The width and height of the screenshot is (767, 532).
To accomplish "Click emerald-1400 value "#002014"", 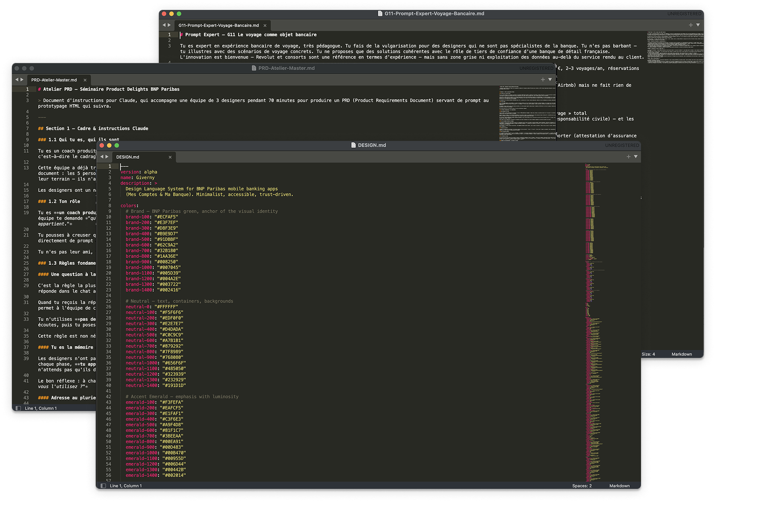I will (x=174, y=475).
